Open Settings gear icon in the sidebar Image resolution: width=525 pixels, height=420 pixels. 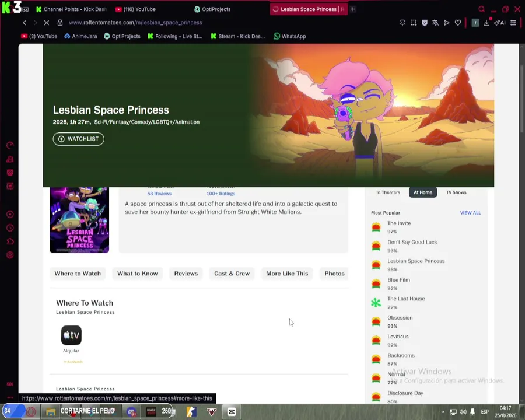pos(10,255)
